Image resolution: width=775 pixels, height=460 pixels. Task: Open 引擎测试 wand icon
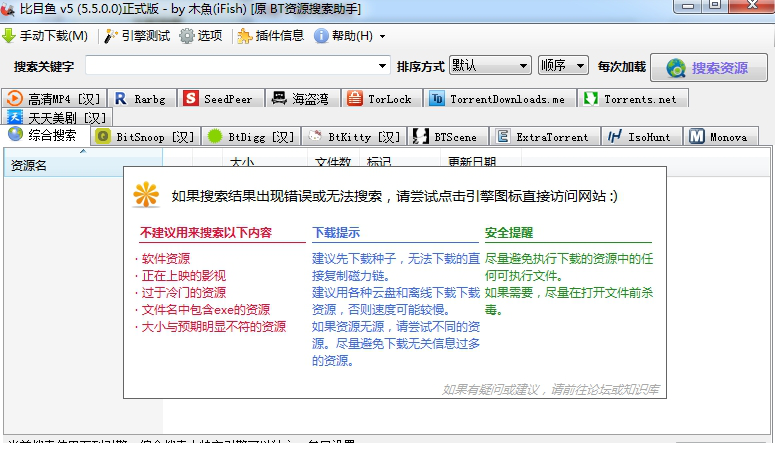111,36
